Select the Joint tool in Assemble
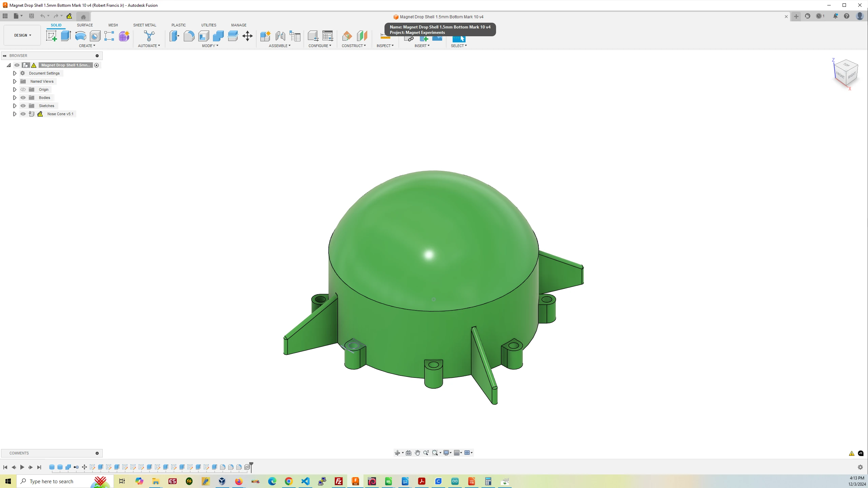 pos(280,36)
